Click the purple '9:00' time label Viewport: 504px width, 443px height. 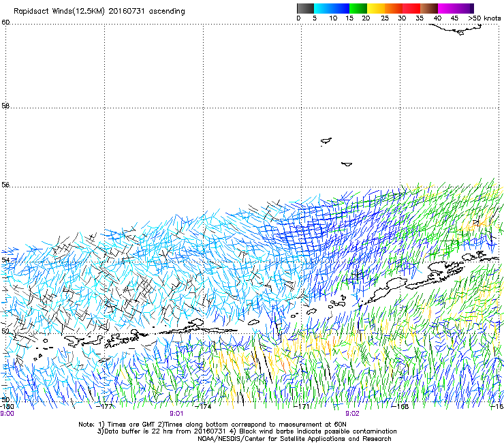[7, 414]
